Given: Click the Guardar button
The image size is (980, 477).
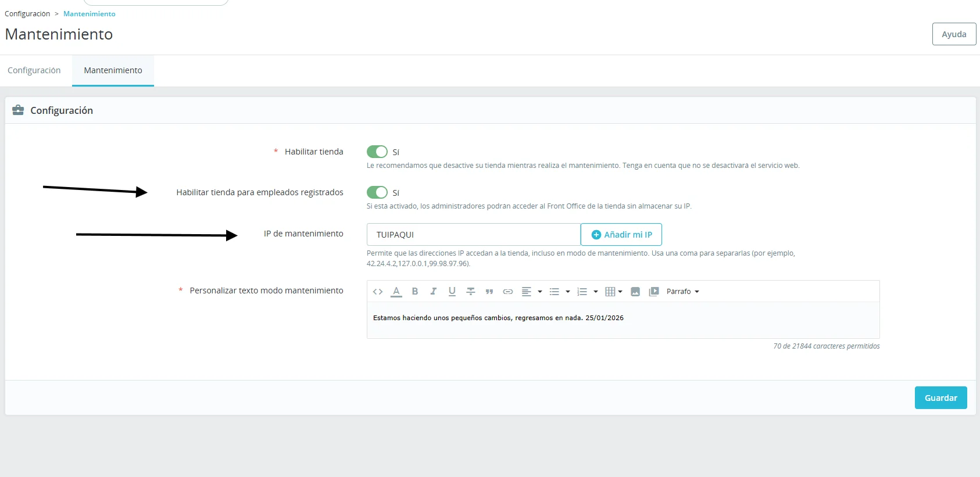Looking at the screenshot, I should pos(940,398).
